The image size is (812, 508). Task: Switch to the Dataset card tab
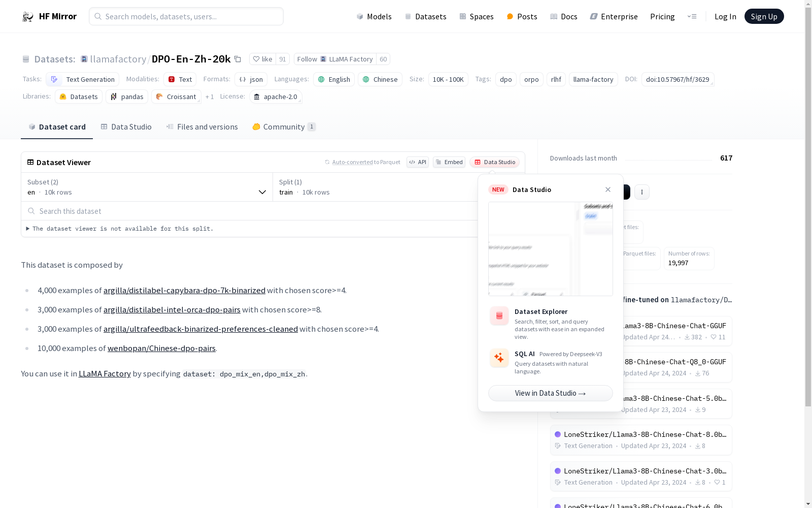[x=57, y=127]
